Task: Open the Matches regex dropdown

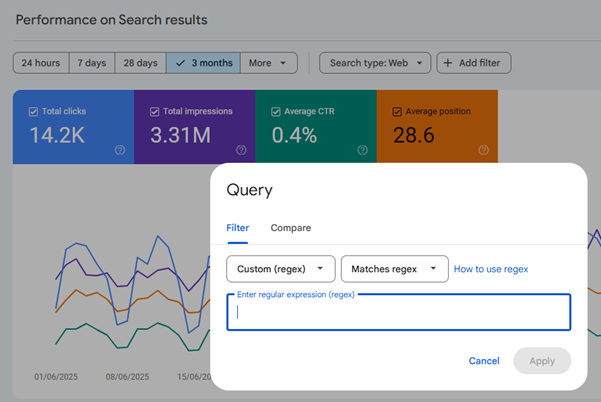Action: (x=394, y=269)
